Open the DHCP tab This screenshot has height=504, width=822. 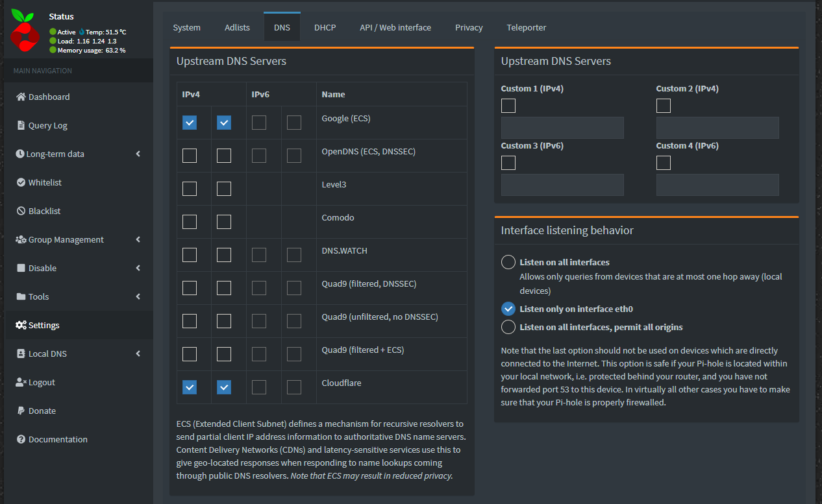point(325,27)
